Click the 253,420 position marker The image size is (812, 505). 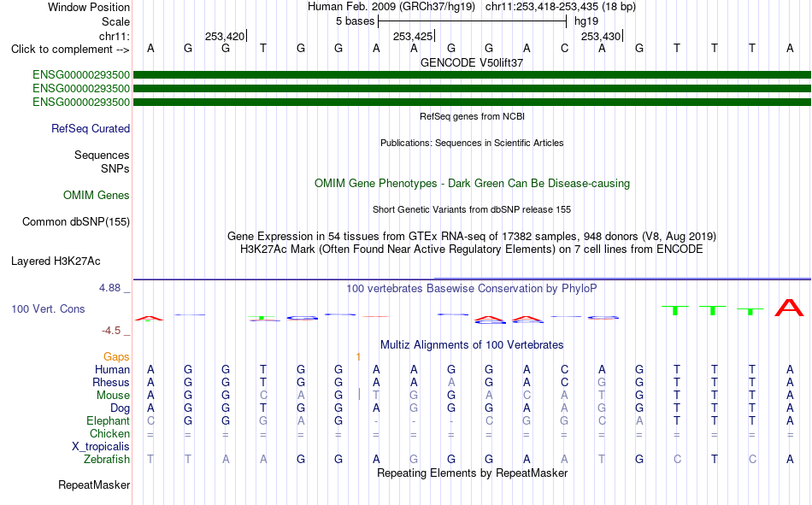click(x=225, y=36)
